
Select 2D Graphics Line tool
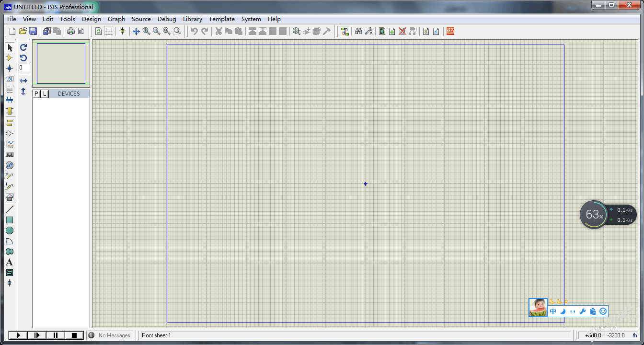click(10, 209)
